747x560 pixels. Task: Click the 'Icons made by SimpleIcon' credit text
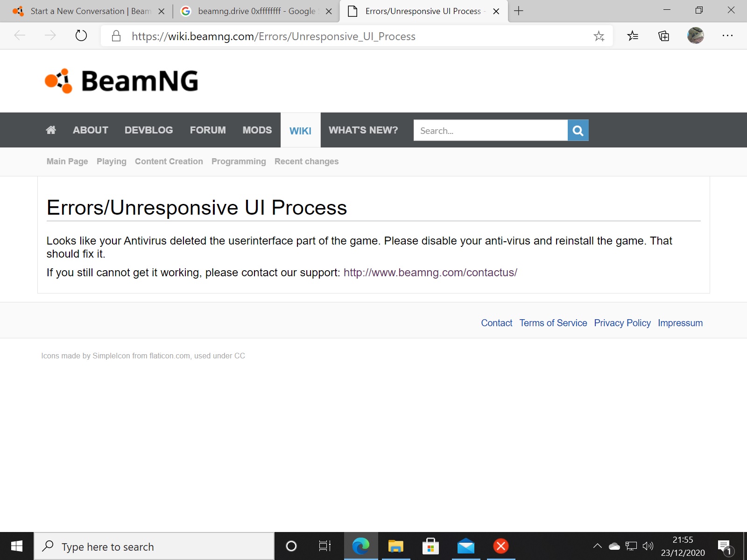143,356
